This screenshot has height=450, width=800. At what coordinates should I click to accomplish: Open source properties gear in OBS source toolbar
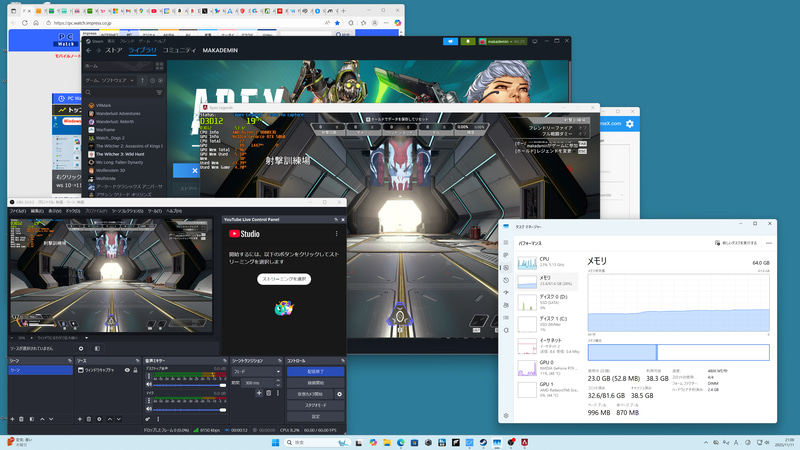click(x=81, y=348)
